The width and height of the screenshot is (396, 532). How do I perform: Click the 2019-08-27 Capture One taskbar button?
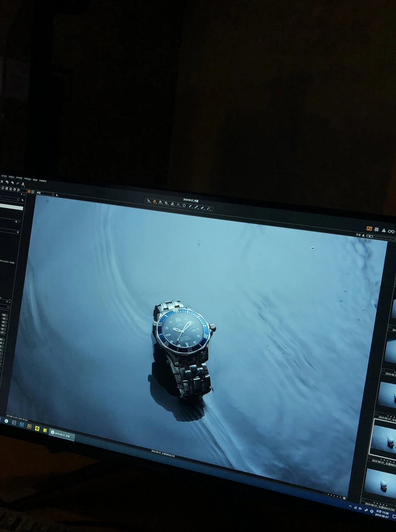(x=62, y=434)
